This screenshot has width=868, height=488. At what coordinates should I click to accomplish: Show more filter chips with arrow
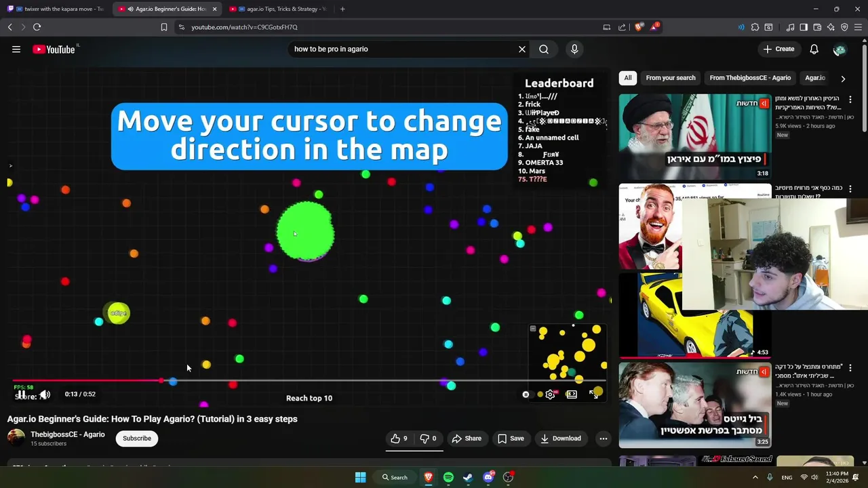[x=843, y=79]
